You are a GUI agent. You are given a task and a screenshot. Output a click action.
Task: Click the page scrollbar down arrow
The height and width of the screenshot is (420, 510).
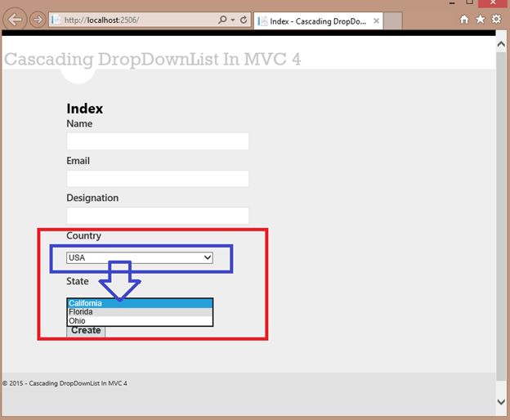[x=501, y=402]
